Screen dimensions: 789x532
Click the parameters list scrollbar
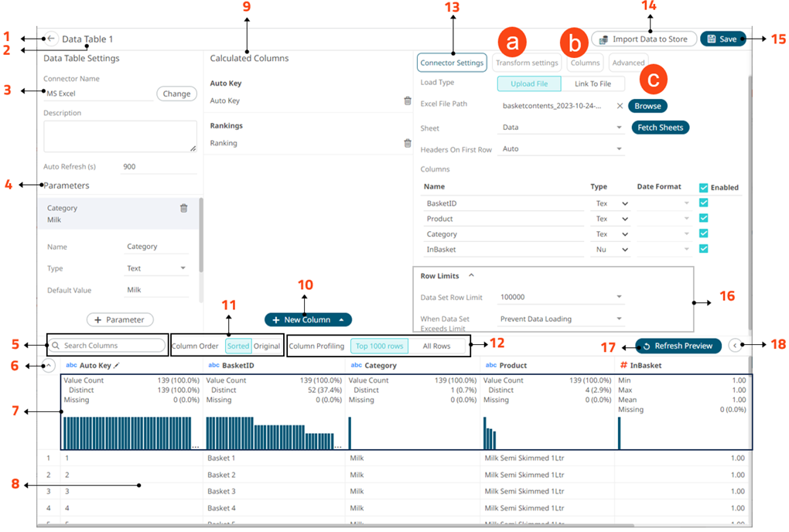coord(201,235)
